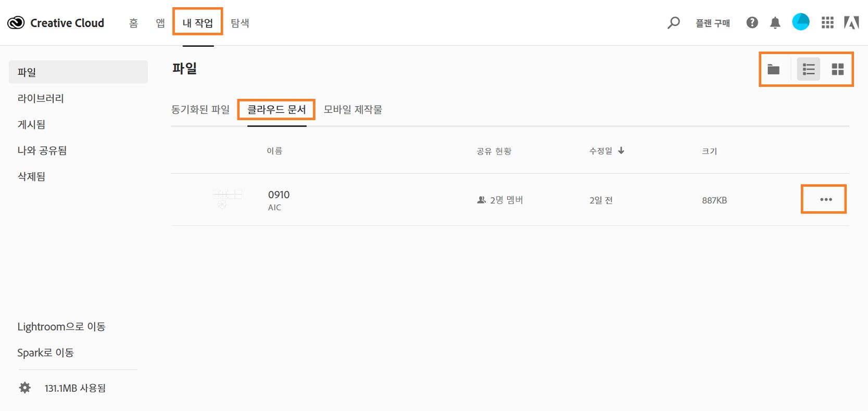
Task: Open Lightroom via Lightroom으로 이동 link
Action: (61, 326)
